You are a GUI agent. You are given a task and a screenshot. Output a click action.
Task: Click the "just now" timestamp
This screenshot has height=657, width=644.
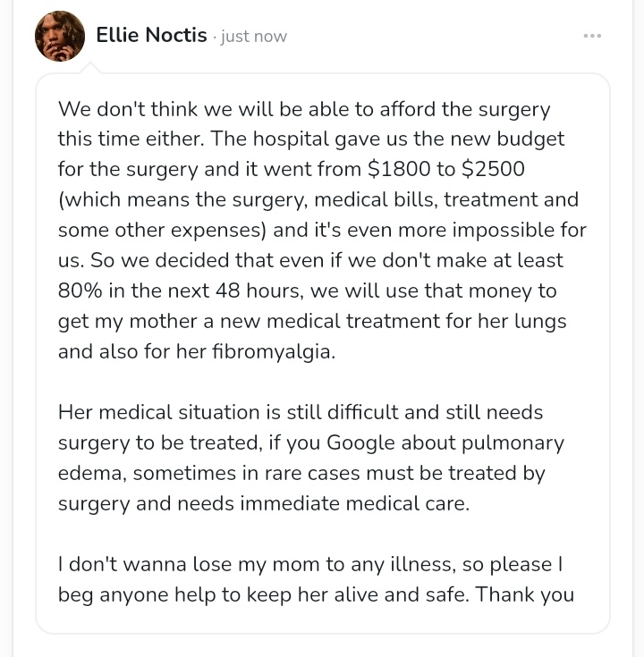255,37
